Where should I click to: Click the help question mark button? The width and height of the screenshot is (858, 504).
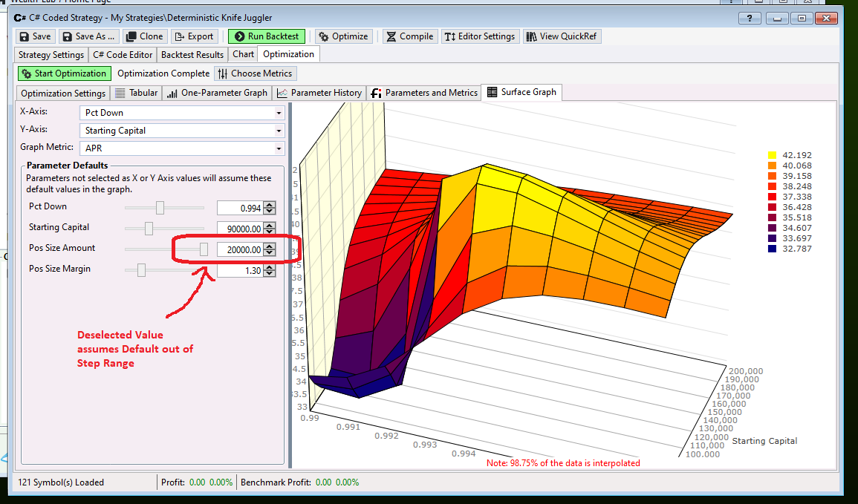coord(749,19)
